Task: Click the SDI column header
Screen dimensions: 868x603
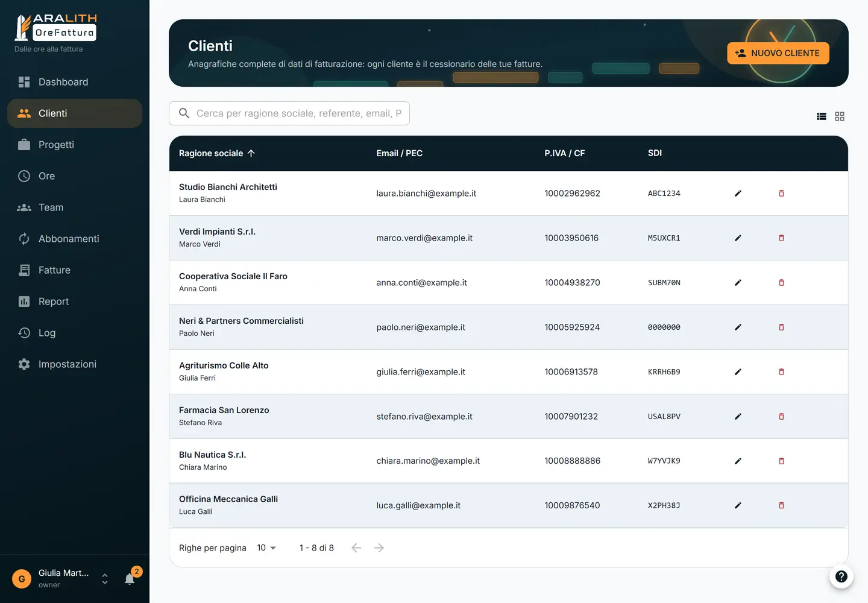Action: [x=655, y=153]
